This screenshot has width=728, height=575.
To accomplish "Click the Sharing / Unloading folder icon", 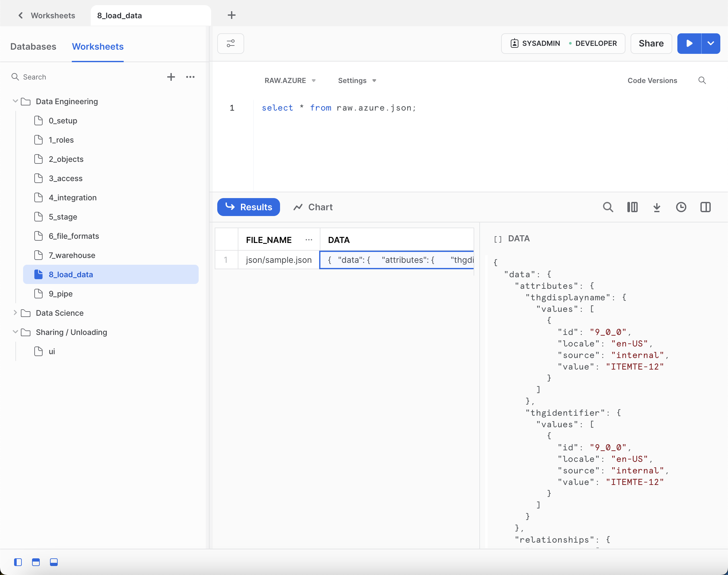I will [x=26, y=332].
